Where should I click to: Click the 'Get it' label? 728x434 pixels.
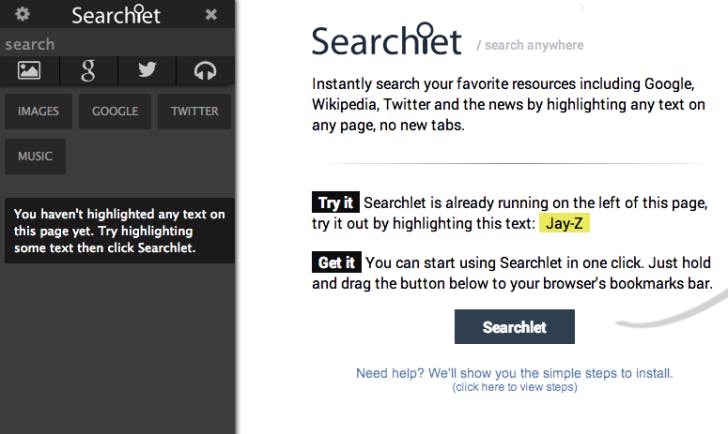336,263
